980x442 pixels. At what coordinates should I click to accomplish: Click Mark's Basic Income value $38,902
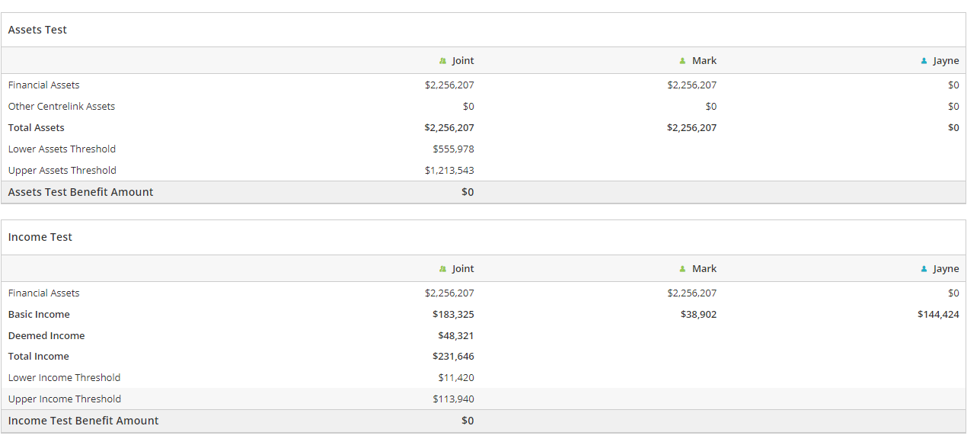[x=698, y=314]
